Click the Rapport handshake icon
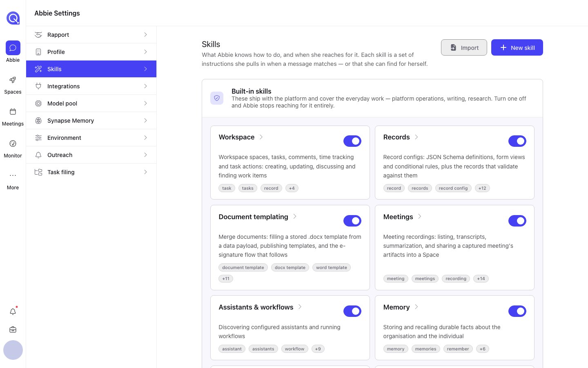This screenshot has width=588, height=368. (x=38, y=35)
